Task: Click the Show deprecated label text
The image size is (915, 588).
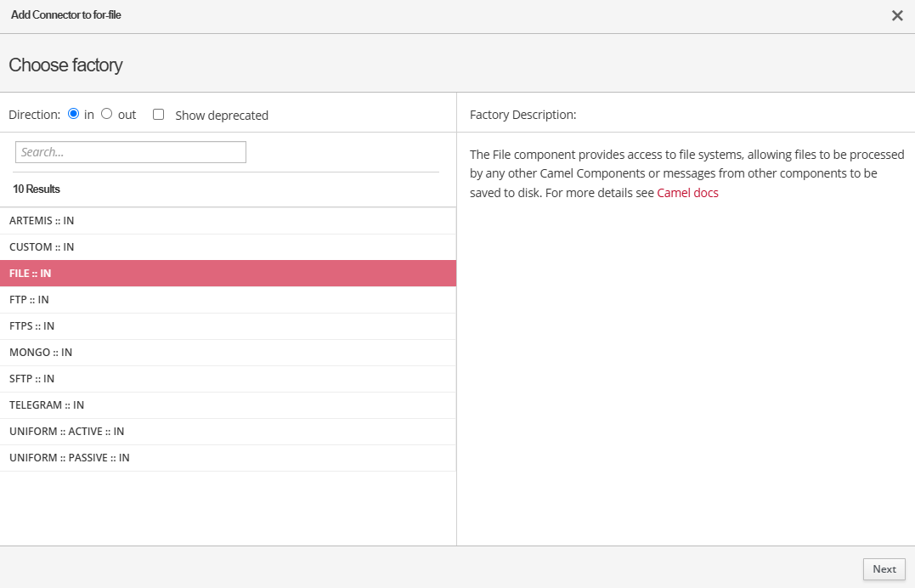Action: point(221,116)
